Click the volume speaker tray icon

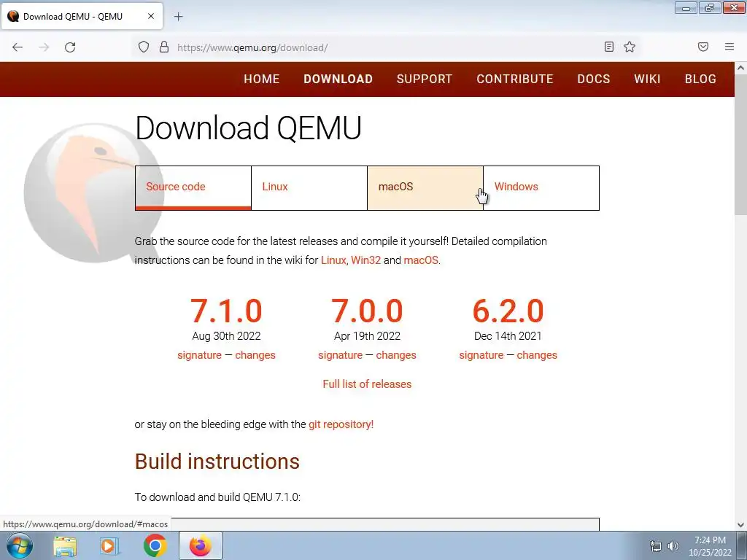(x=673, y=546)
